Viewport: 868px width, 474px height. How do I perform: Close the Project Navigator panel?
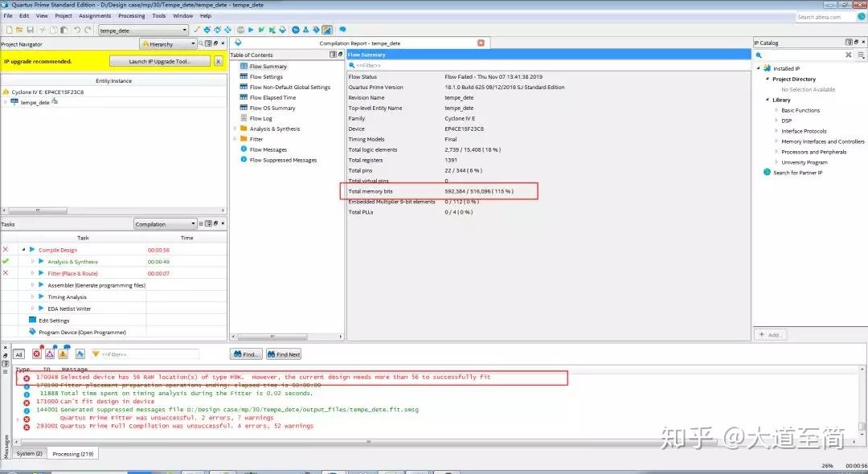pos(223,43)
